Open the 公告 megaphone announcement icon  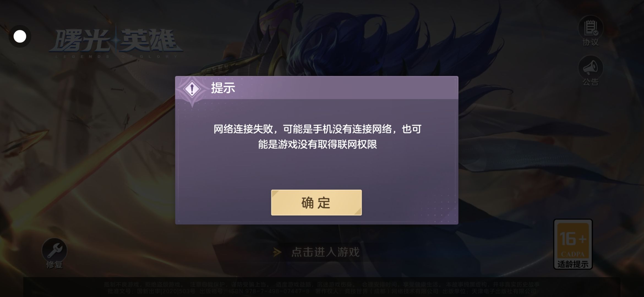(591, 67)
